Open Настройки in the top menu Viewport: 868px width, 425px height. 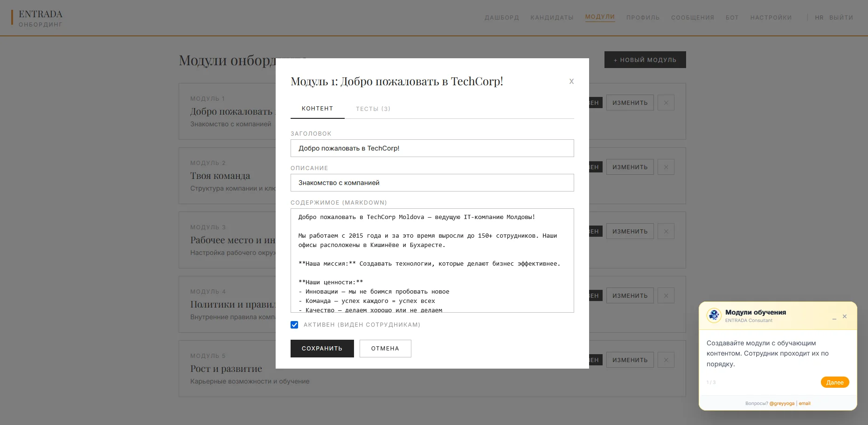tap(771, 18)
